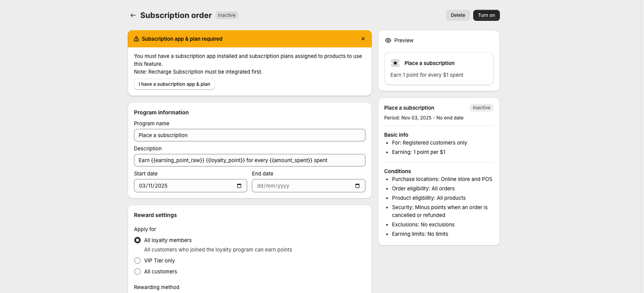Viewport: 644px width, 293px height.
Task: Select the All customers radio button
Action: (137, 271)
